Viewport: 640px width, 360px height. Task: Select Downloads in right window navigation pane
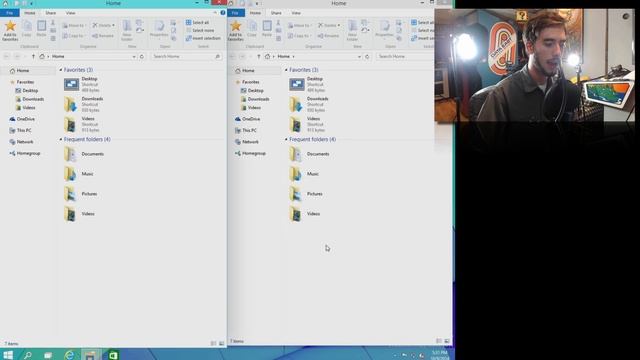pos(255,99)
